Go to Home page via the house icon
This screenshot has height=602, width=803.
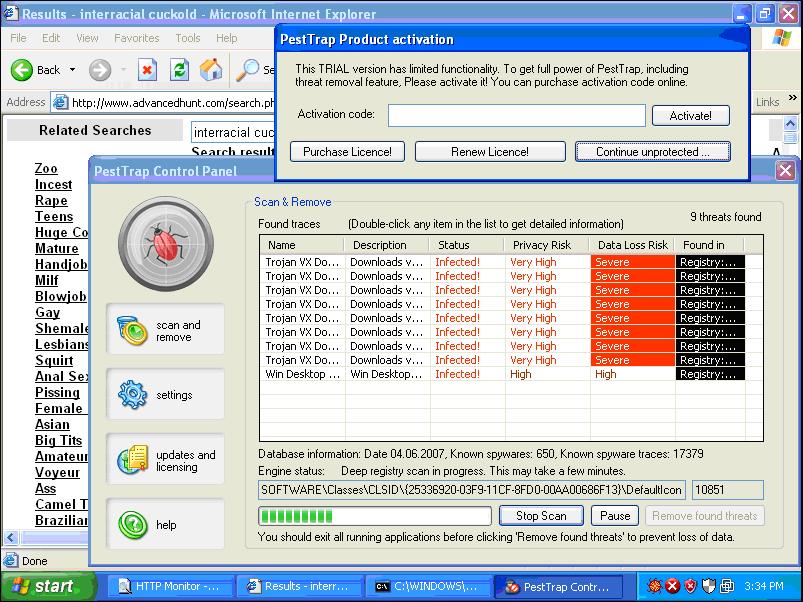211,70
